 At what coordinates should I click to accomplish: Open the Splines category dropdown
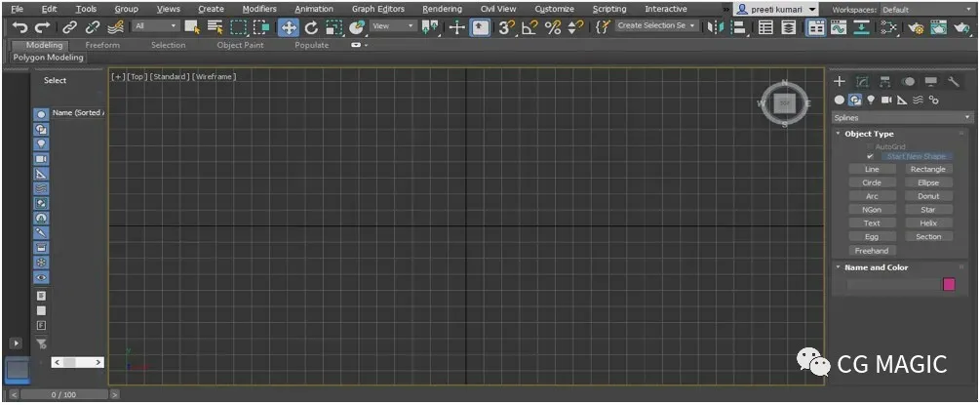point(902,118)
